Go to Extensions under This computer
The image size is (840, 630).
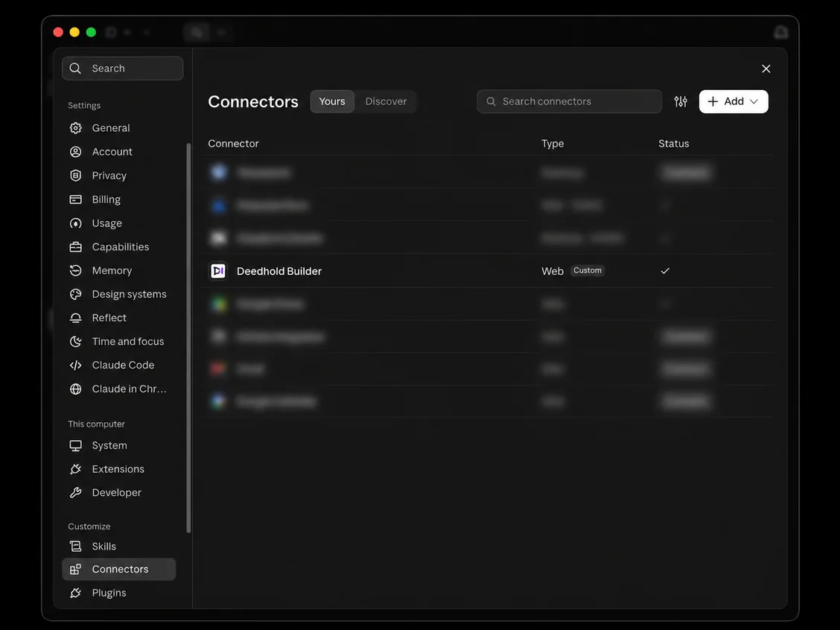click(x=118, y=469)
